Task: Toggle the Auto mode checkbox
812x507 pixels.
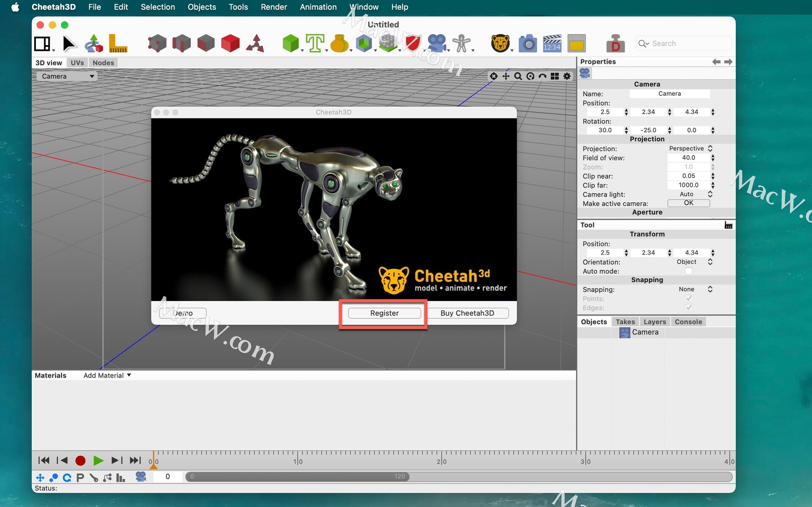Action: click(x=689, y=271)
